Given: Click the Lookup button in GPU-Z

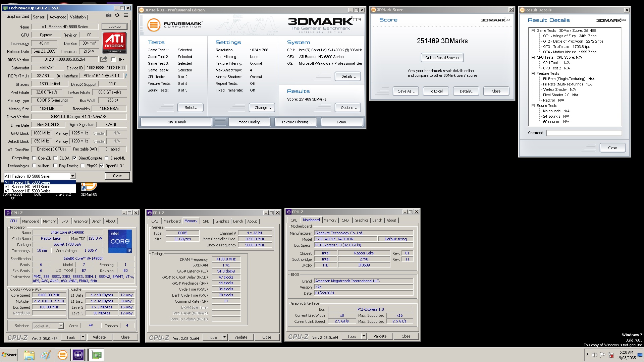Looking at the screenshot, I should pos(114,26).
